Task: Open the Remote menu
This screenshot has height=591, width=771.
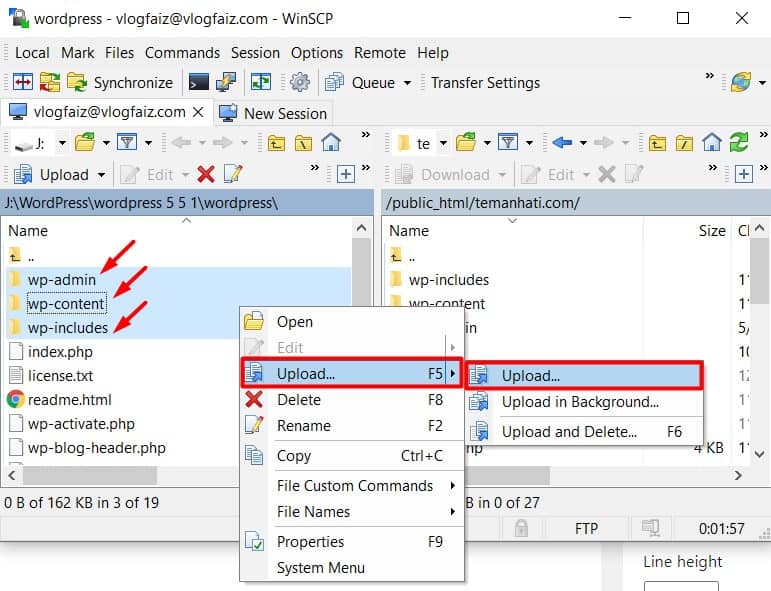Action: click(380, 53)
